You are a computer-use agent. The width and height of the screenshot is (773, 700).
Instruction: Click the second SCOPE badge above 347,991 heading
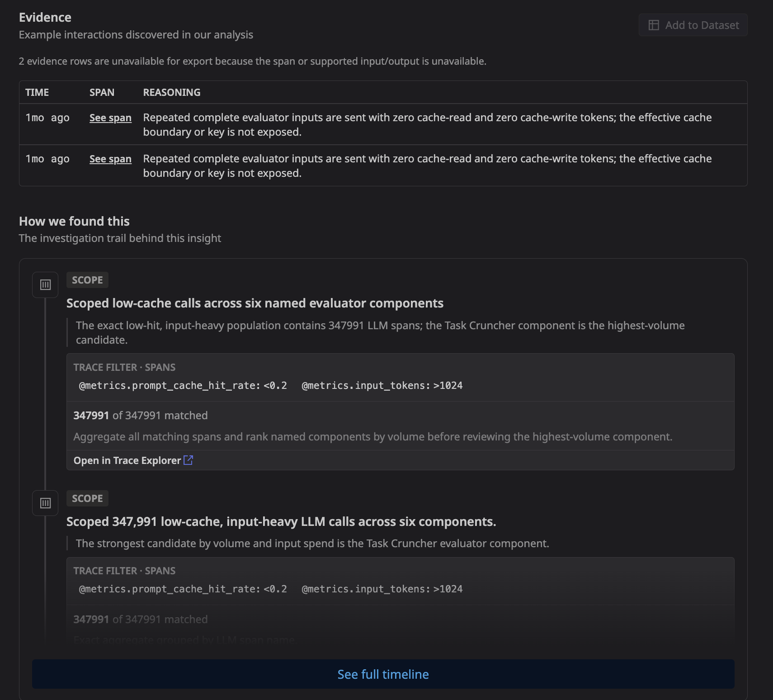(87, 498)
